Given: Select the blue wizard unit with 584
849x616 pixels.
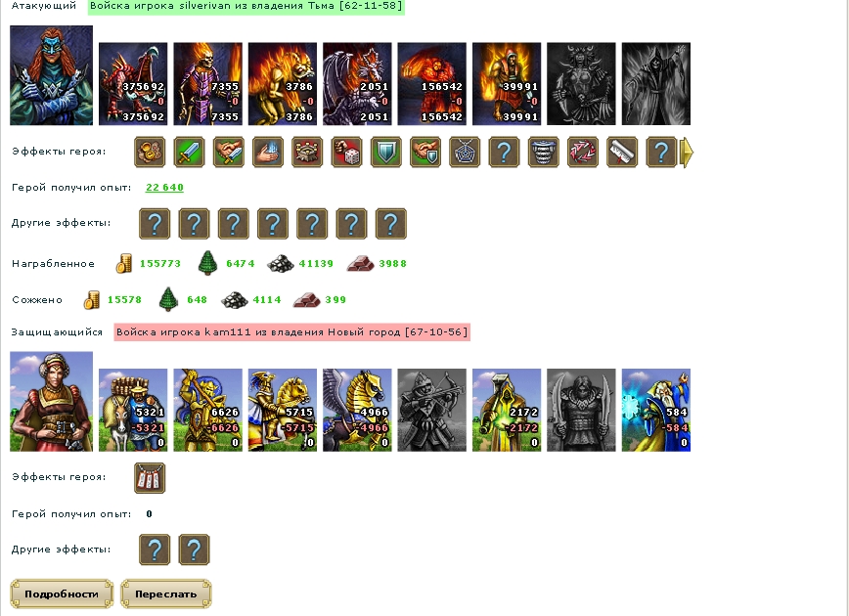Looking at the screenshot, I should [x=656, y=410].
